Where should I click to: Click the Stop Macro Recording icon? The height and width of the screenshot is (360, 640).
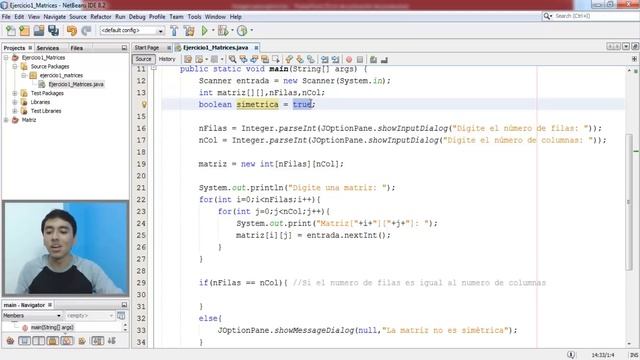[360, 60]
